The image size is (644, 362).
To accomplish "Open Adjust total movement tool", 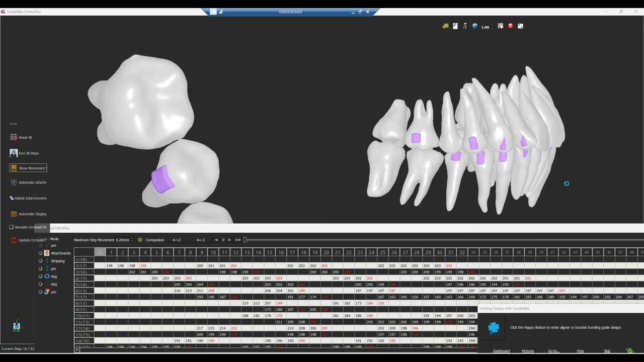I will [28, 198].
